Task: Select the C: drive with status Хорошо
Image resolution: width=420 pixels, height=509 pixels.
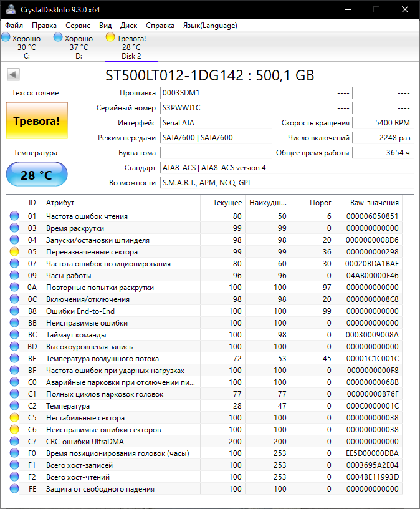Action: [21, 47]
